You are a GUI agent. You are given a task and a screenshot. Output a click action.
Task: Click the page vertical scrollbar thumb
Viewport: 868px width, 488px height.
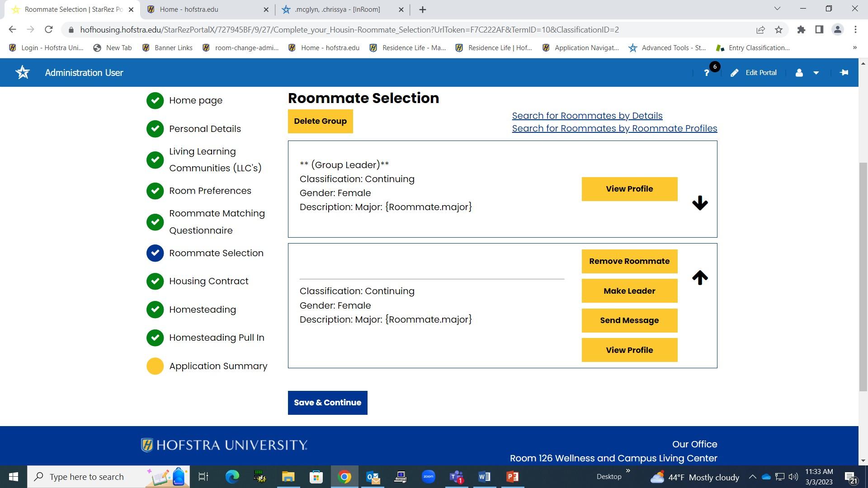863,276
